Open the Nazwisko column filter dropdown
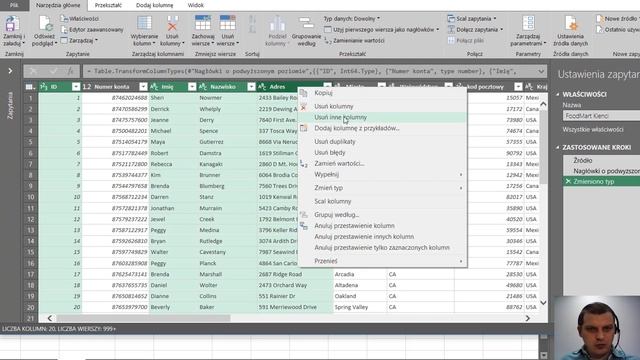The width and height of the screenshot is (640, 360). pyautogui.click(x=251, y=87)
